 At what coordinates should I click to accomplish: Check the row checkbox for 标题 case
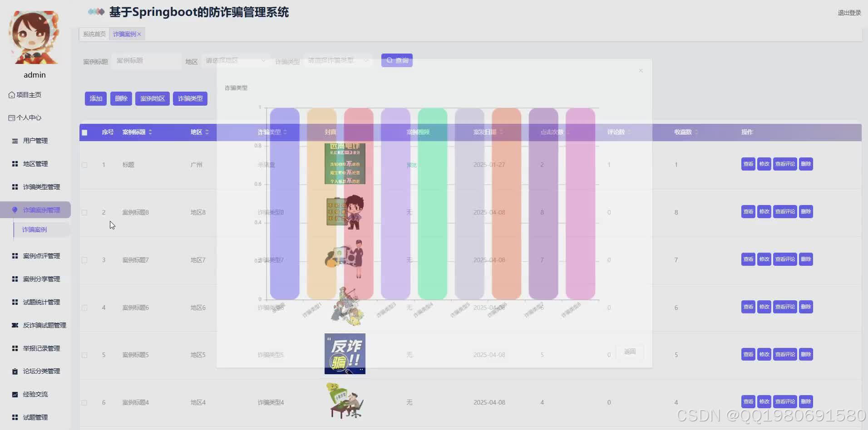(x=84, y=165)
